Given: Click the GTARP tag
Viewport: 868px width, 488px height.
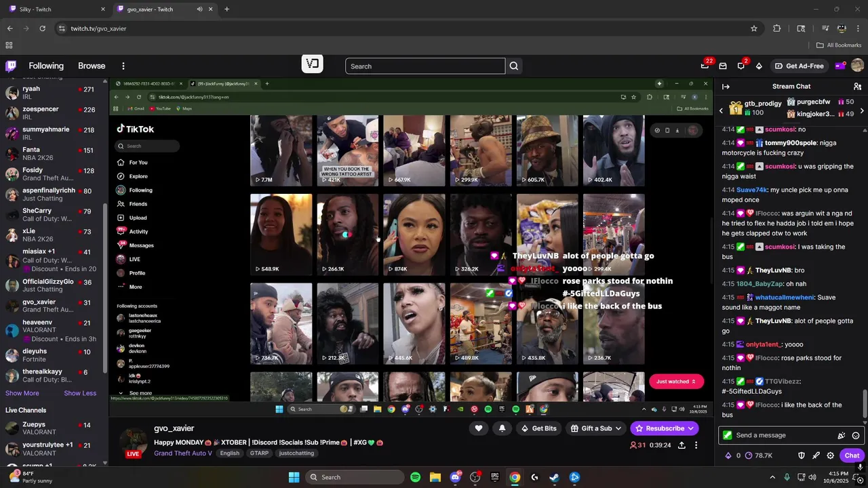Looking at the screenshot, I should coord(259,453).
